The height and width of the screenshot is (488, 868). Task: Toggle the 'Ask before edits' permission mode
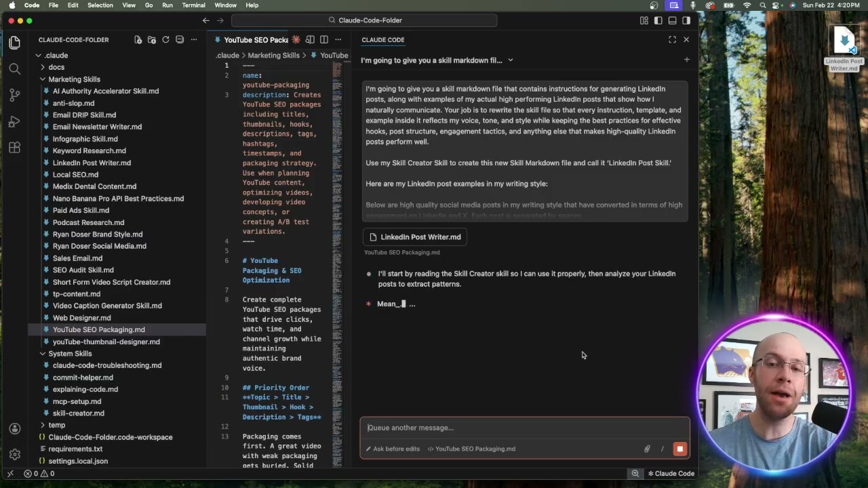point(393,449)
